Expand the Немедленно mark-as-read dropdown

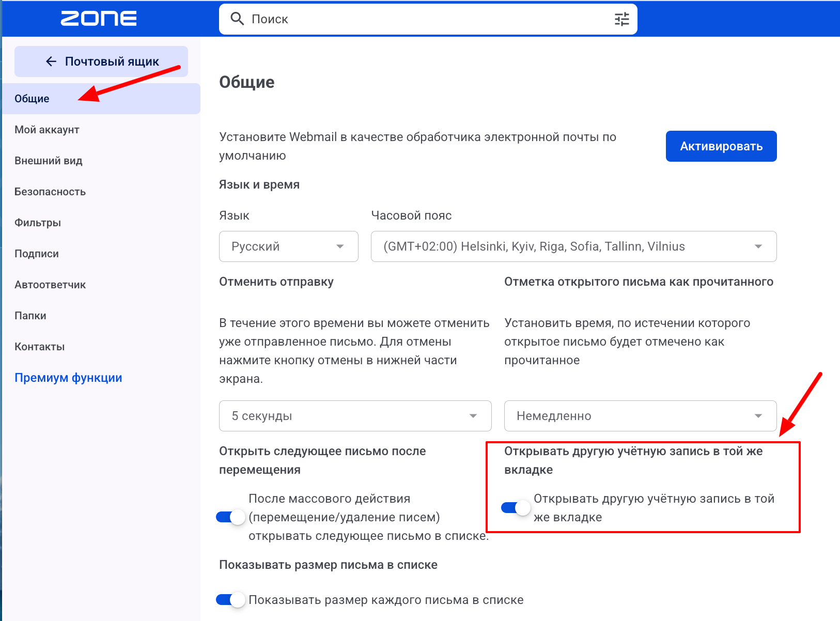(x=640, y=416)
